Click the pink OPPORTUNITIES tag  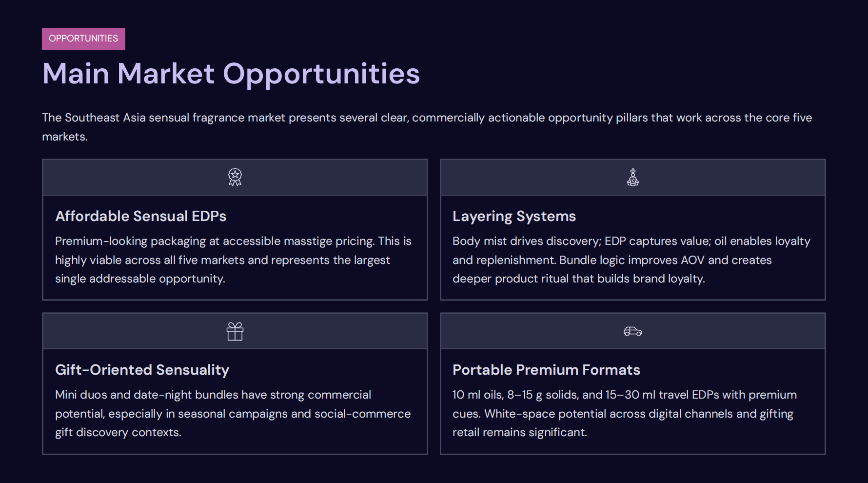[x=83, y=39]
